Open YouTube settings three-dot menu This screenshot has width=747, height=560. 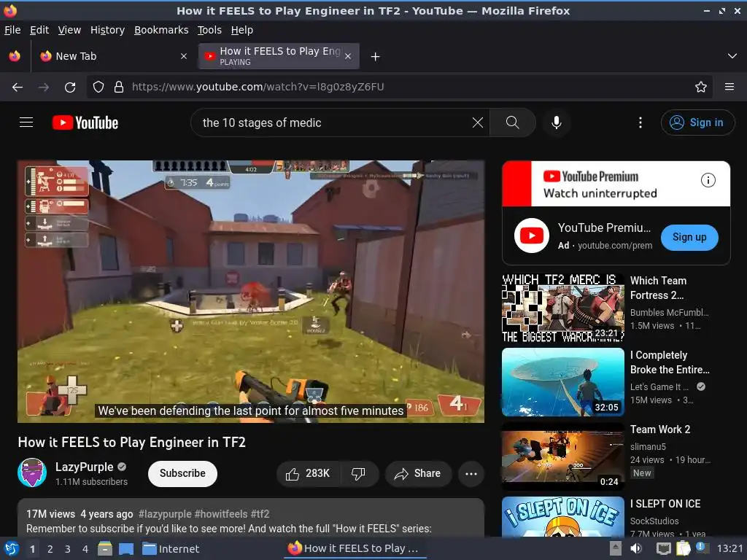coord(640,122)
